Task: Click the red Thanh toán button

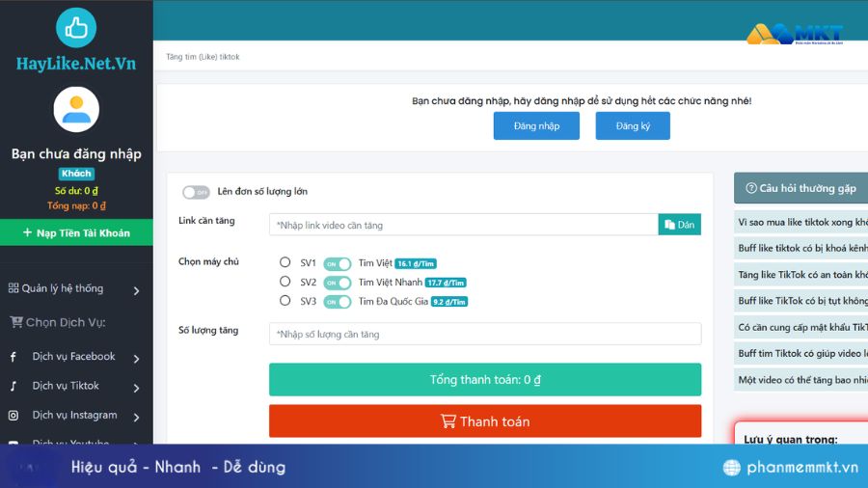Action: (x=485, y=421)
